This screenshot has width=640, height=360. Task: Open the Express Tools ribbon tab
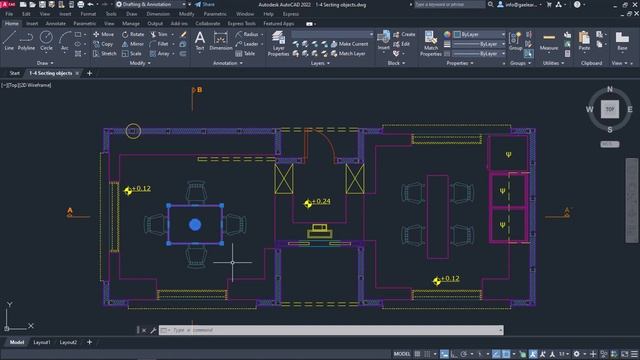242,24
